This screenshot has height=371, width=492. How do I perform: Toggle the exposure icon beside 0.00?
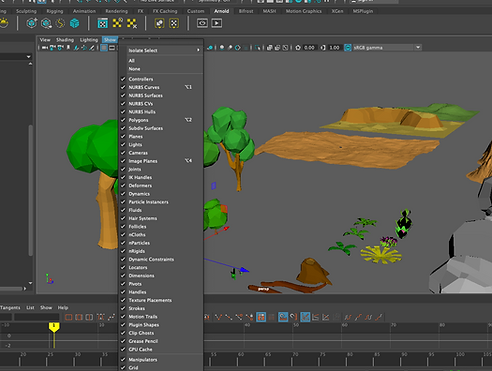(x=298, y=48)
